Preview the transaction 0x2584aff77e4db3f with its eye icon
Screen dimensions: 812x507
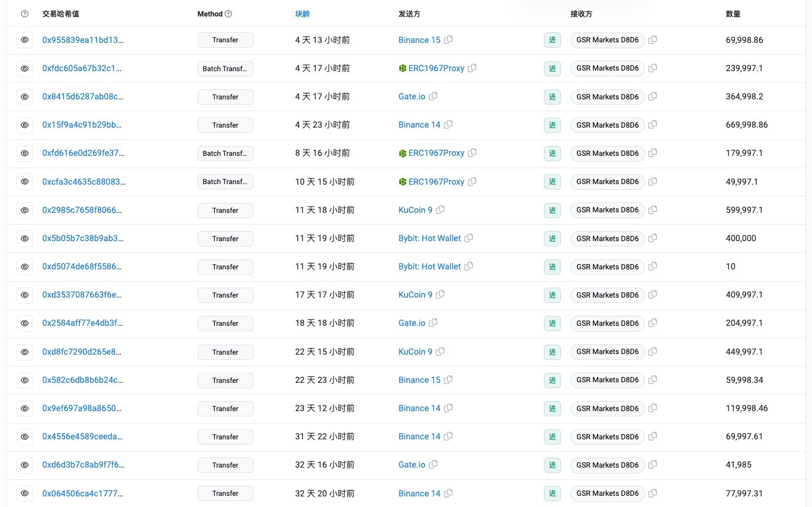pos(25,323)
